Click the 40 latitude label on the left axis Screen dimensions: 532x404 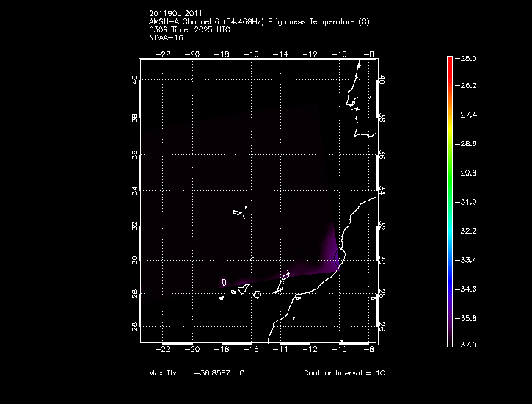134,81
